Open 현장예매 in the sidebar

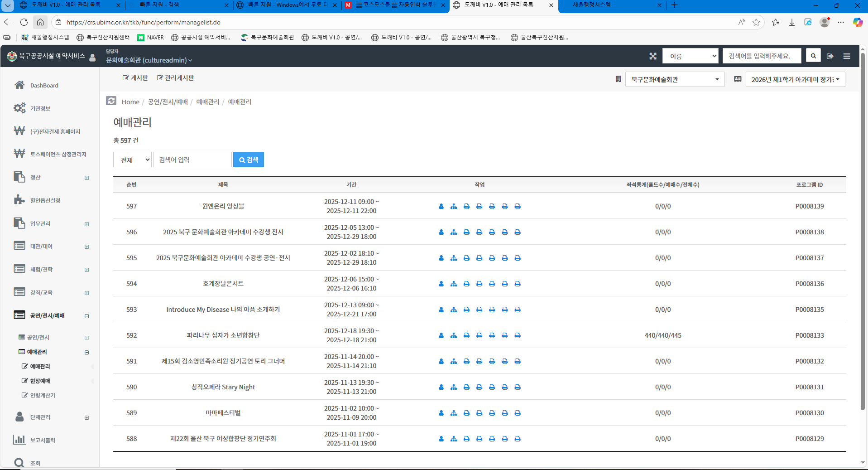click(x=40, y=381)
